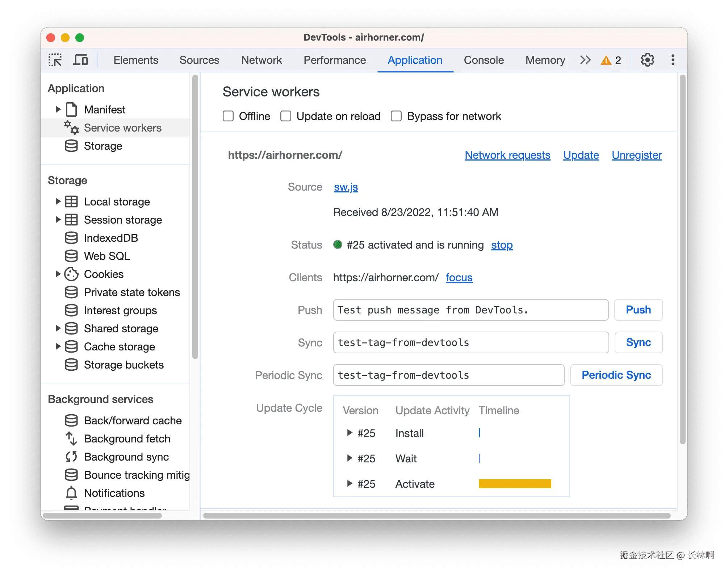
Task: Expand the Cache storage node
Action: tap(58, 346)
